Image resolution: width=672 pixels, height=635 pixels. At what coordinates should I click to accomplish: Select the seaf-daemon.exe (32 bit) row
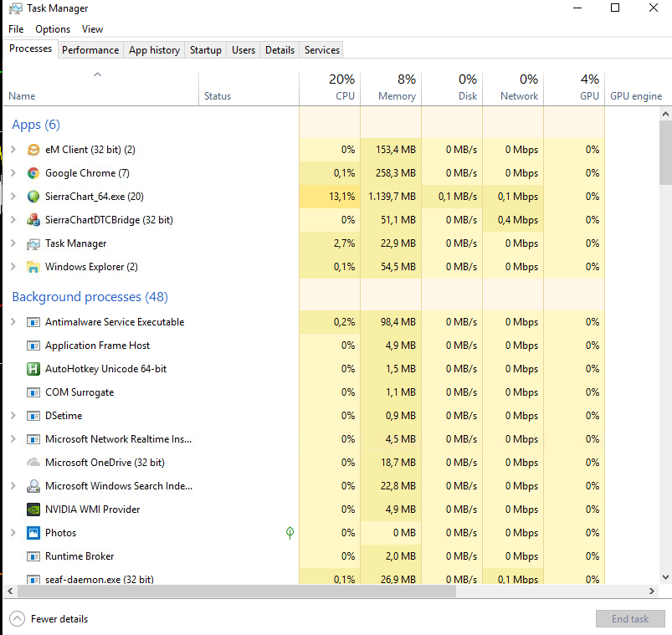[304, 578]
